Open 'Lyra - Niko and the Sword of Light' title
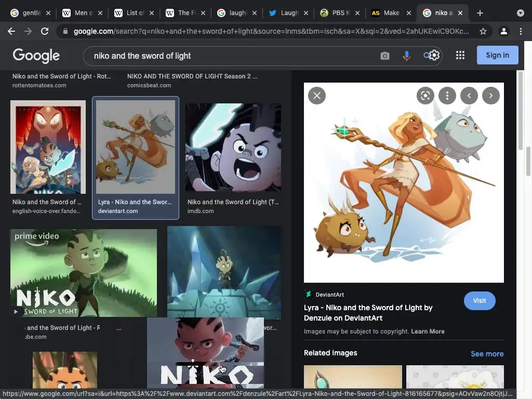 click(x=368, y=313)
